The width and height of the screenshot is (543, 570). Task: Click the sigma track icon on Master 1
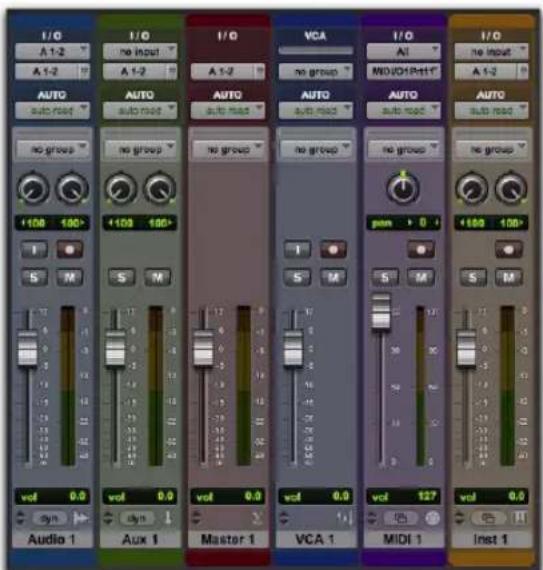coord(257,518)
